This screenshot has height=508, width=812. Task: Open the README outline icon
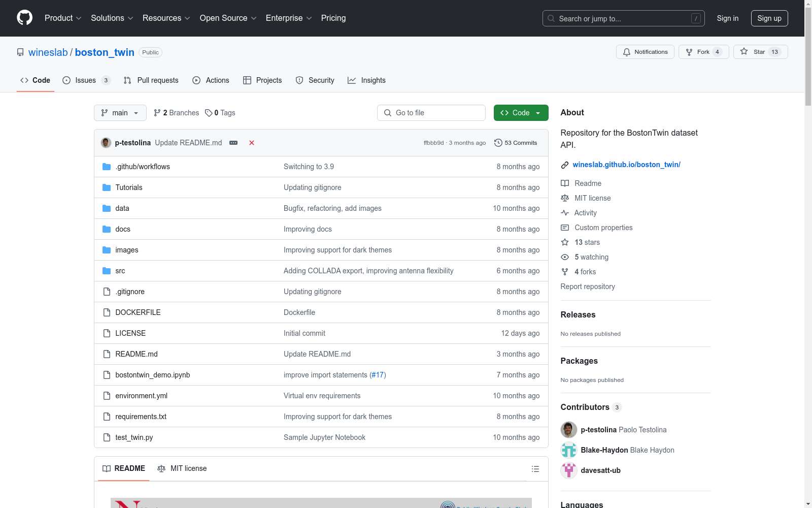pos(535,469)
